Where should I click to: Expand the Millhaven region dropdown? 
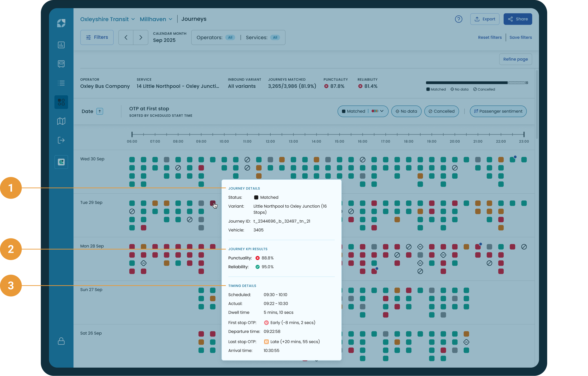pyautogui.click(x=156, y=19)
